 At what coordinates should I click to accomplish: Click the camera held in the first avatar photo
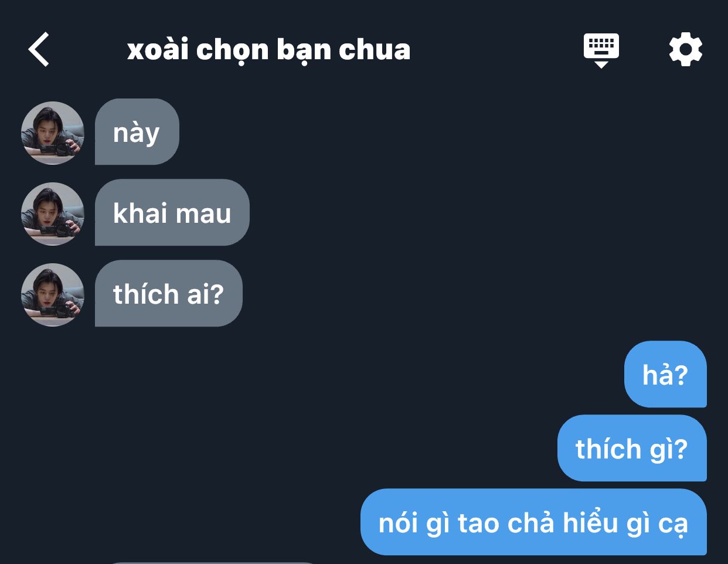(x=64, y=148)
